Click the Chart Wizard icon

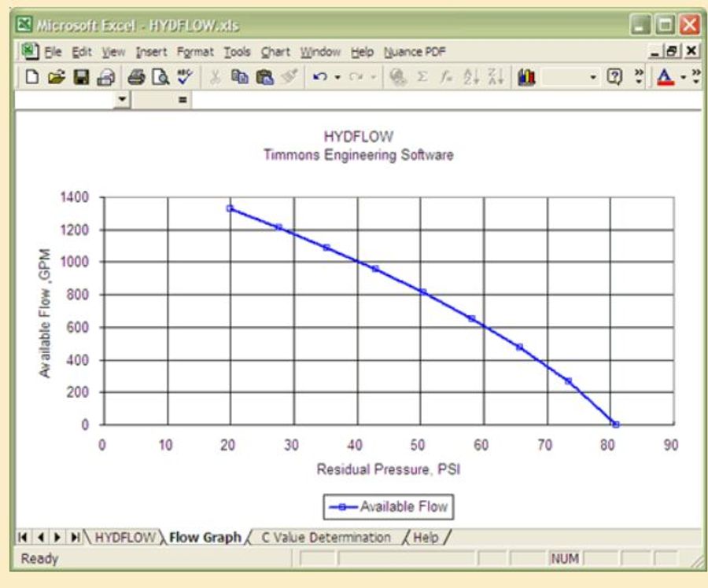click(525, 75)
